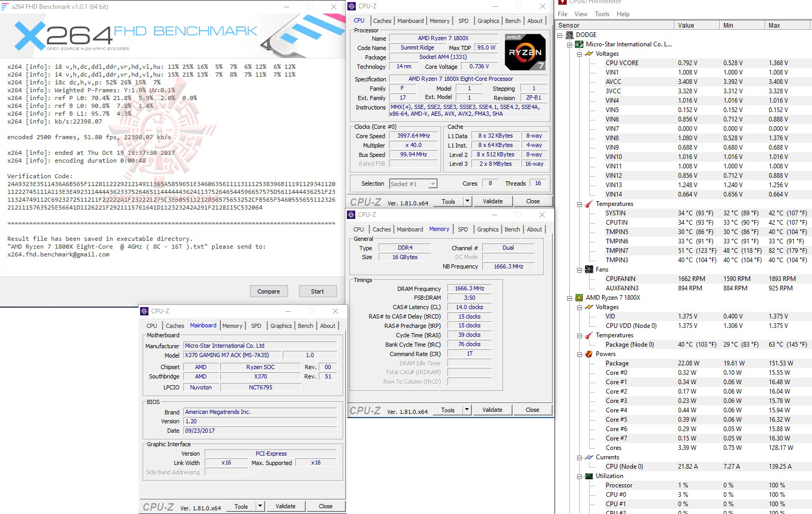Open the Socket #1 selection dropdown
812x514 pixels.
[433, 183]
